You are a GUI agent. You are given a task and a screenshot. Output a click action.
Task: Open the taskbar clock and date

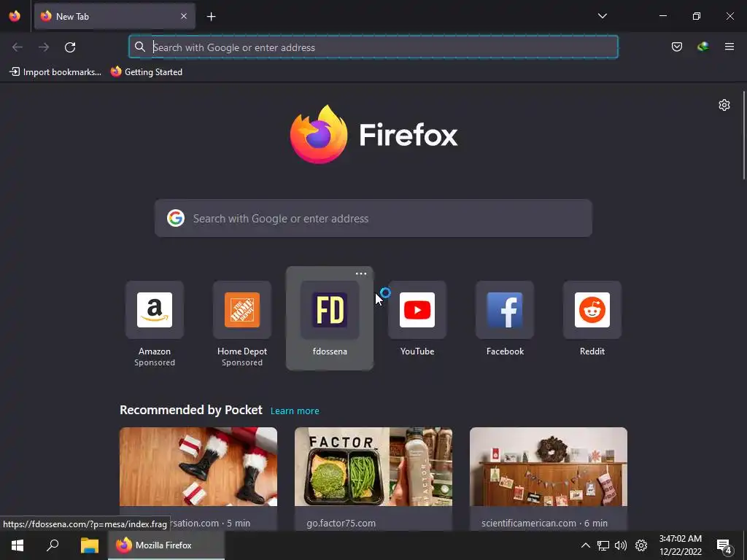(x=681, y=545)
